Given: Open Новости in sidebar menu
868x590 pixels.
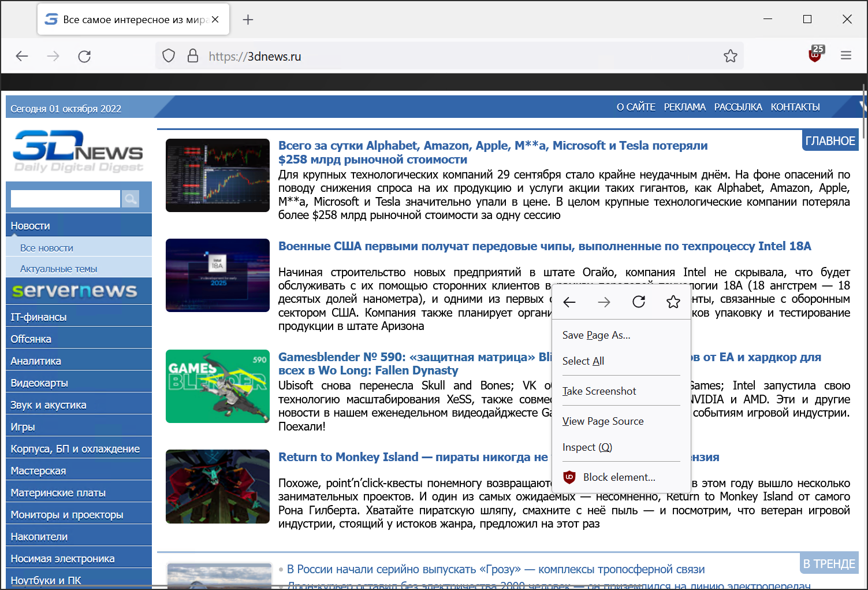Looking at the screenshot, I should [x=79, y=225].
